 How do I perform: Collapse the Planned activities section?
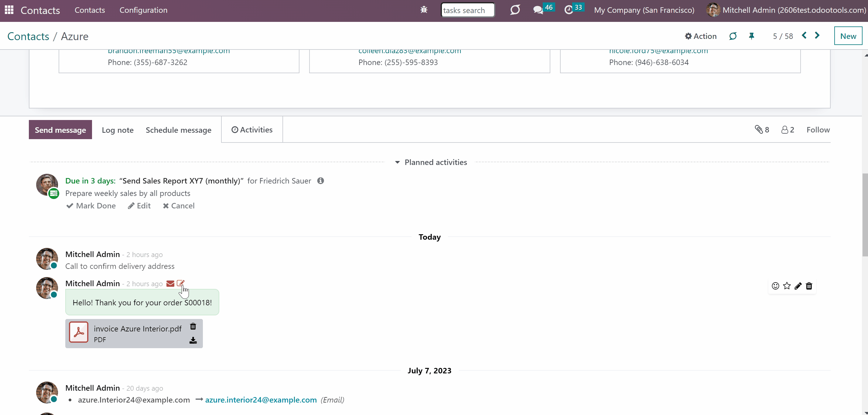tap(431, 163)
